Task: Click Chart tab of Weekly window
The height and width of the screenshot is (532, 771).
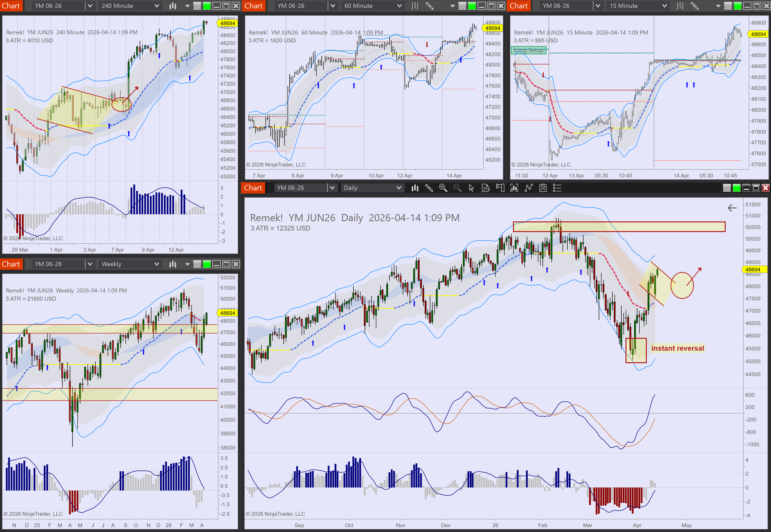Action: [11, 264]
